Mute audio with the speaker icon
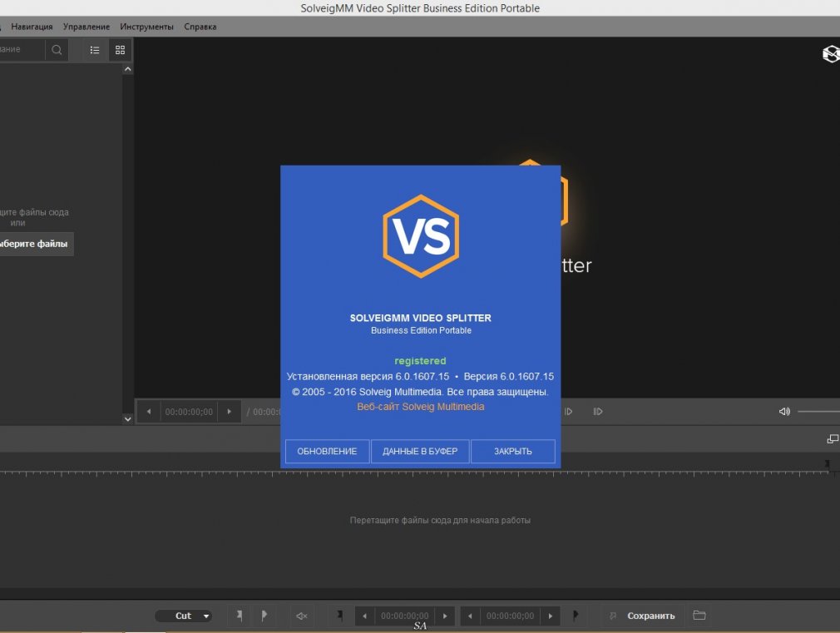 tap(784, 412)
